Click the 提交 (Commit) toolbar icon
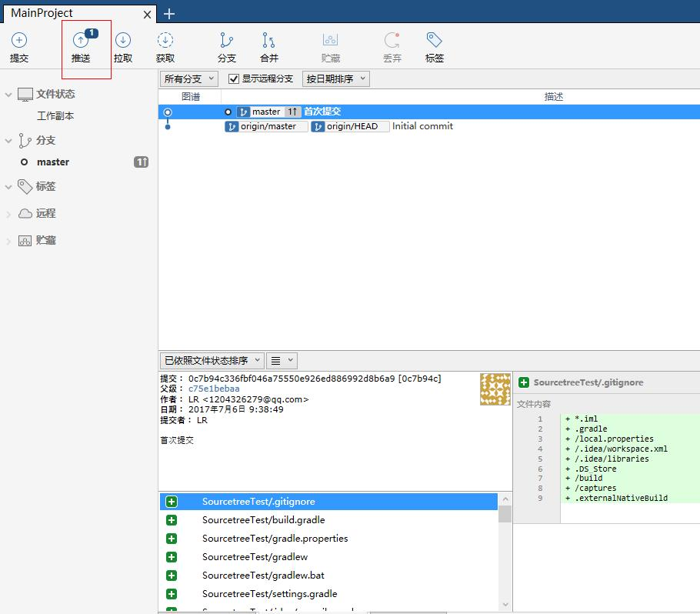The image size is (700, 614). [x=18, y=40]
